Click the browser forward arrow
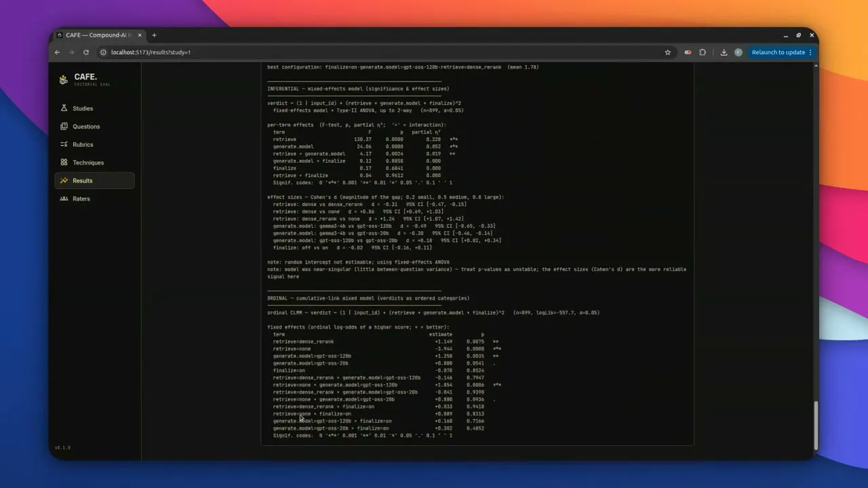Image resolution: width=868 pixels, height=488 pixels. [71, 52]
